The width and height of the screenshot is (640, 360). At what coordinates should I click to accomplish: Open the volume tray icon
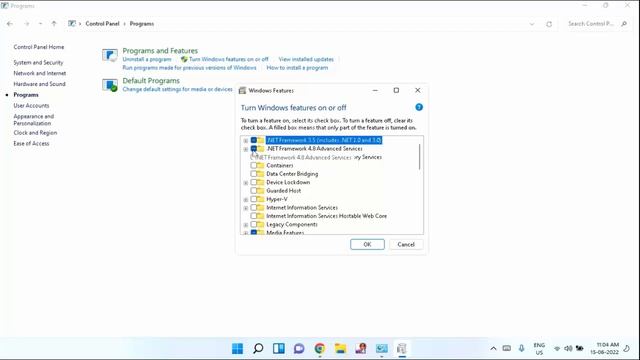(x=568, y=349)
